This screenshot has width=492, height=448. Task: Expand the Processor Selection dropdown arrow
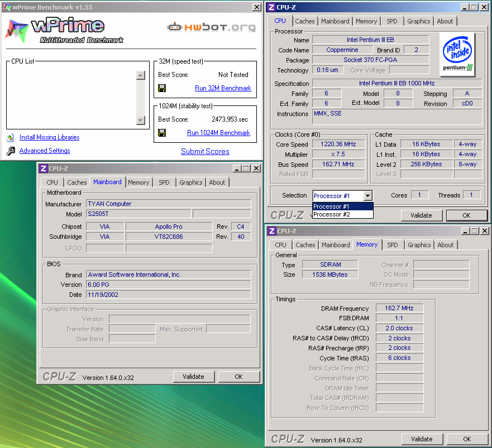(x=368, y=196)
